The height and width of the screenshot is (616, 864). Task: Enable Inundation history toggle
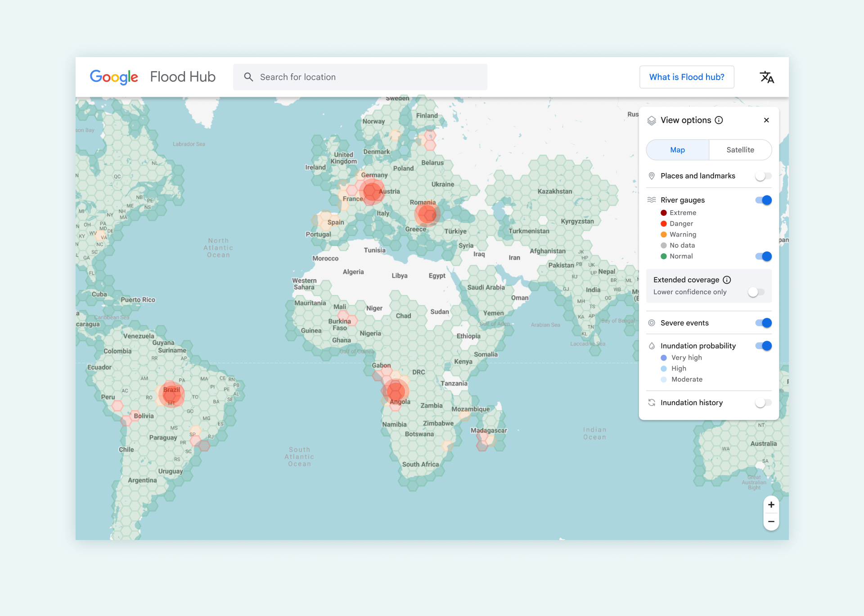tap(763, 403)
